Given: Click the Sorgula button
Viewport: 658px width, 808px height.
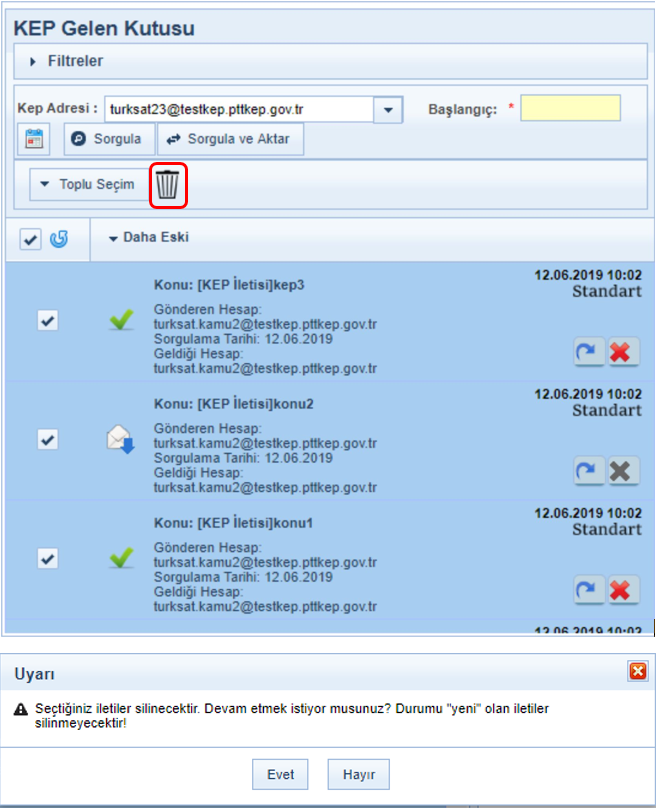Looking at the screenshot, I should pyautogui.click(x=108, y=139).
